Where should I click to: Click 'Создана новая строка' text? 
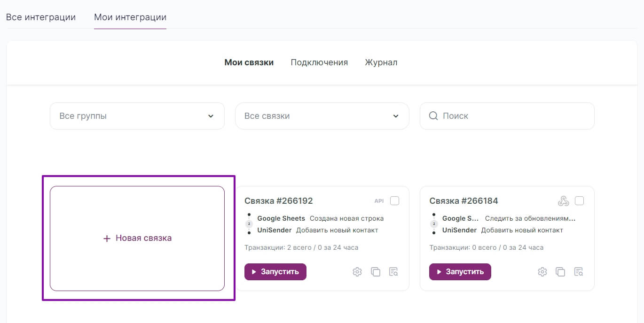pyautogui.click(x=346, y=218)
